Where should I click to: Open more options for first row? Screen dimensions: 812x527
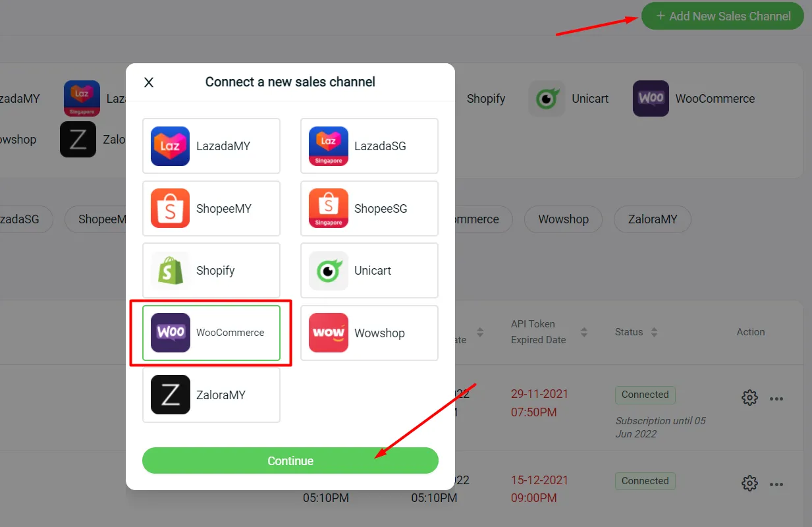pos(776,399)
